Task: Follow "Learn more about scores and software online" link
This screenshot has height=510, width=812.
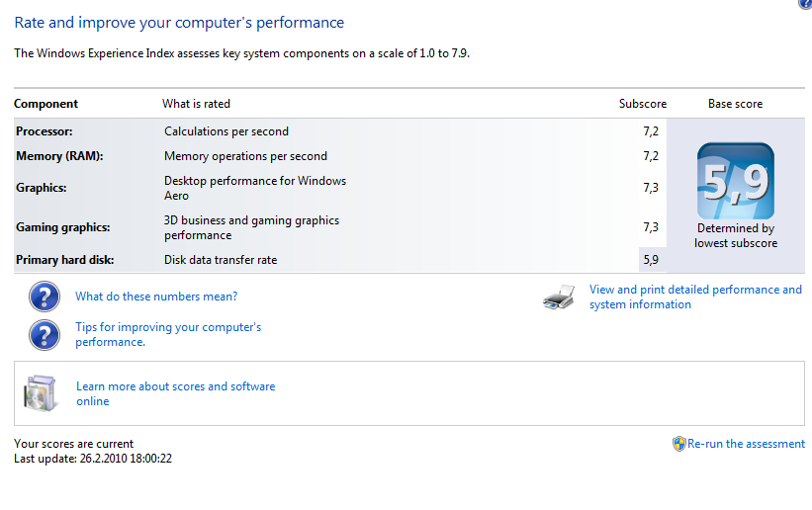Action: 175,393
